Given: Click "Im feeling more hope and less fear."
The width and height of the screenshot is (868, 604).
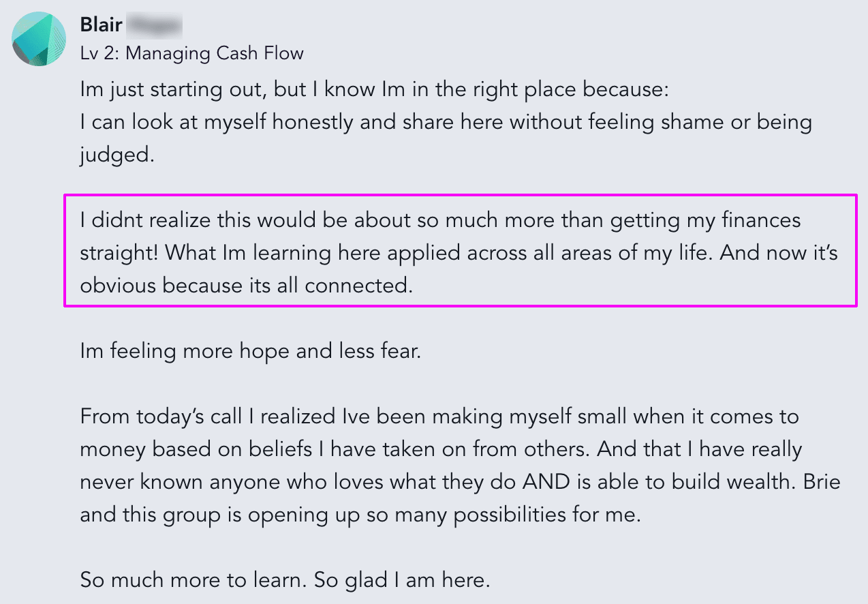Looking at the screenshot, I should click(251, 351).
